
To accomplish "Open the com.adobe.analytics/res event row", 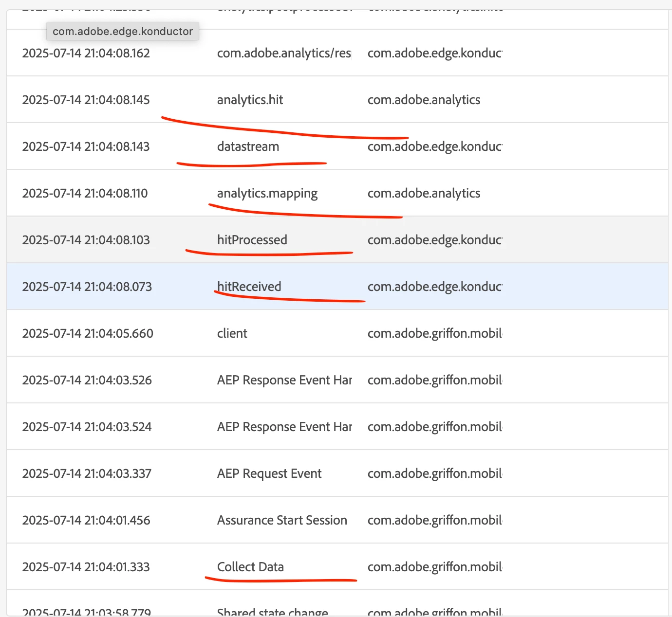I will [284, 53].
